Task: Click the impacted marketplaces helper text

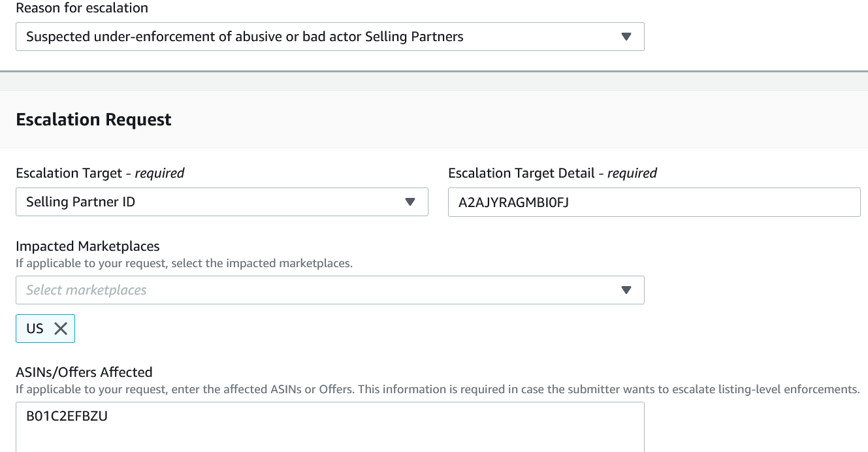Action: click(x=184, y=264)
